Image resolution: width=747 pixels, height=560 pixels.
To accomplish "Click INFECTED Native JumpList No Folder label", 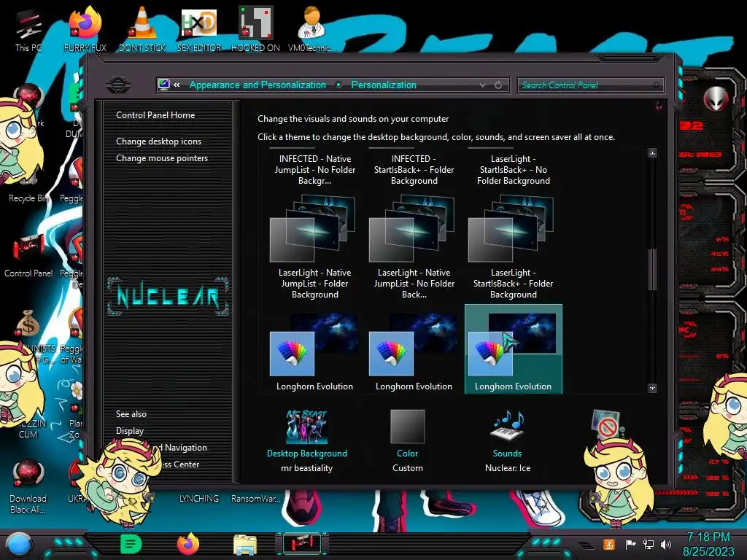I will pos(314,169).
